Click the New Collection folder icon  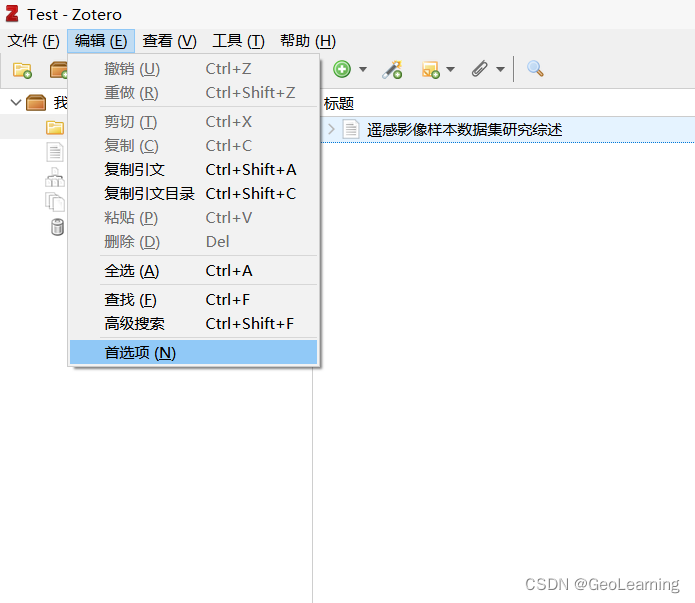coord(22,70)
